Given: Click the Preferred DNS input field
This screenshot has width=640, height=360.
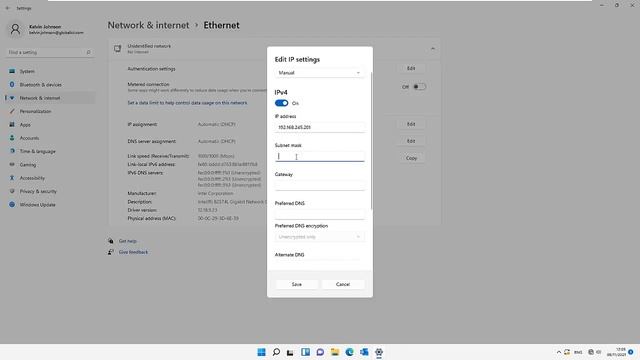Looking at the screenshot, I should pyautogui.click(x=320, y=214).
